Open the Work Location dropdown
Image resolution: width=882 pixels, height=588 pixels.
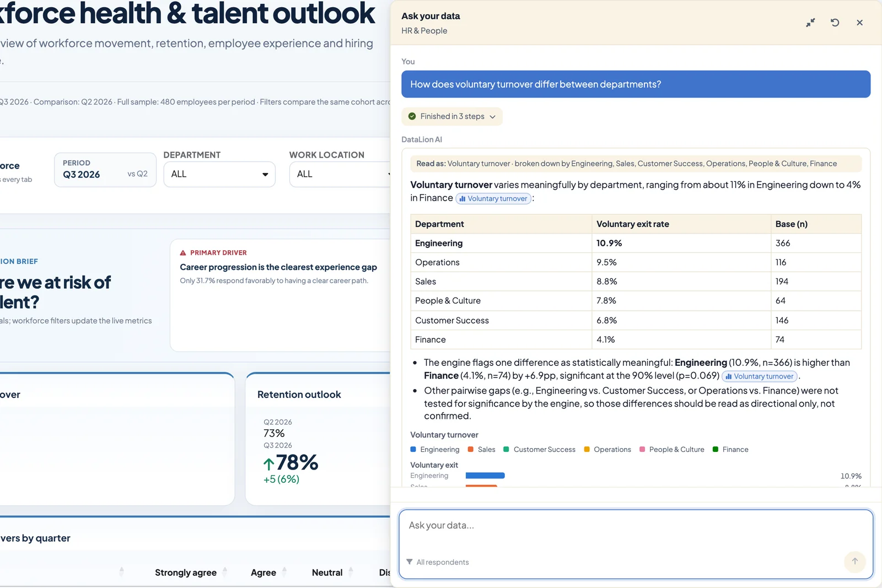[x=340, y=174]
